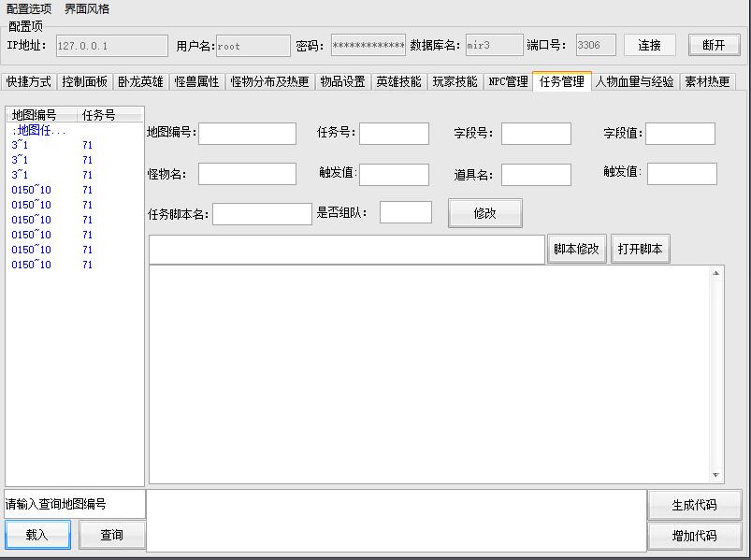Select the NPC管理 tab

[508, 82]
